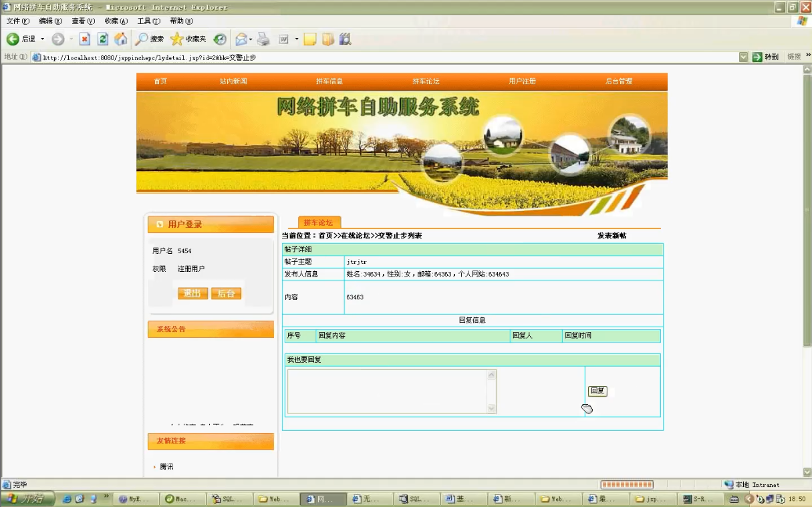Click the orange 退出 logout button
The width and height of the screenshot is (812, 507).
coord(192,293)
